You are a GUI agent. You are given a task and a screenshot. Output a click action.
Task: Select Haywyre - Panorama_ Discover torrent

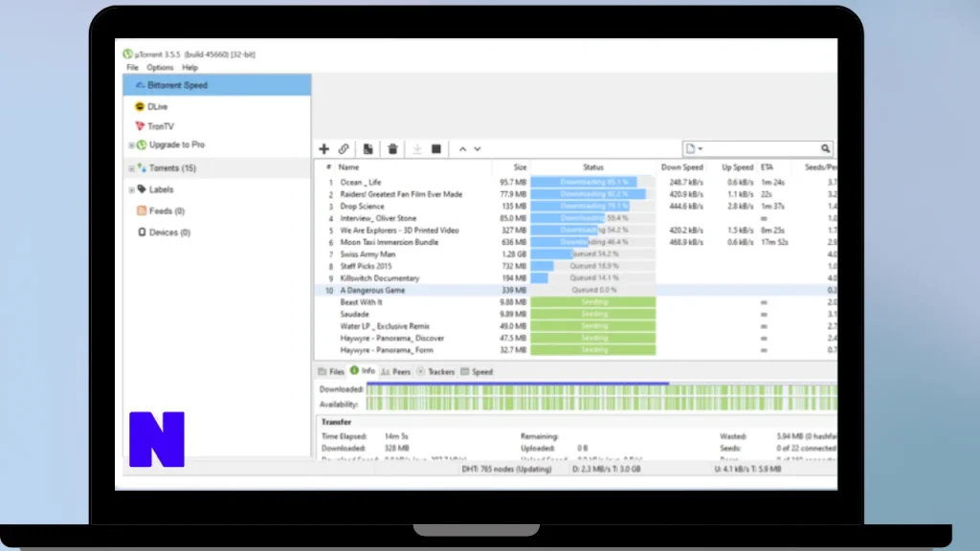coord(391,338)
